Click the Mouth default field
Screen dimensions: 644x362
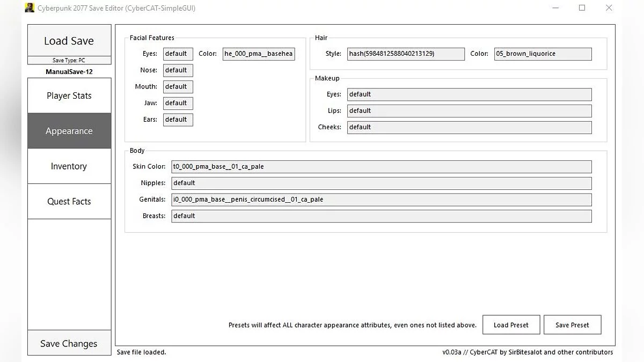pos(178,87)
